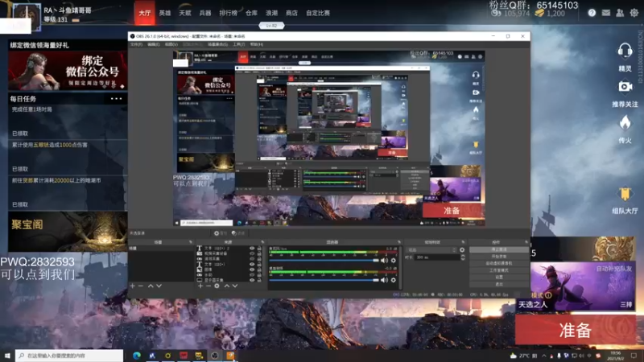
Task: Open the 精灵 headset icon
Action: (x=625, y=51)
